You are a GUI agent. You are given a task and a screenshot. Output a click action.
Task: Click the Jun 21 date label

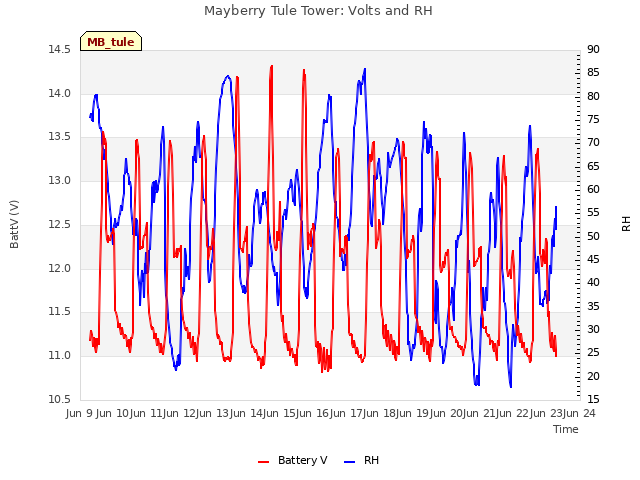coord(479,413)
